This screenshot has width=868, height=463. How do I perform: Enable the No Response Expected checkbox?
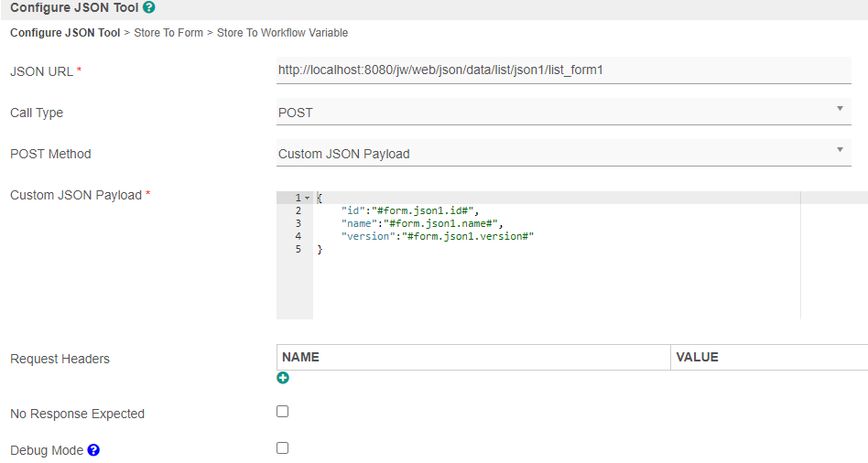click(282, 412)
